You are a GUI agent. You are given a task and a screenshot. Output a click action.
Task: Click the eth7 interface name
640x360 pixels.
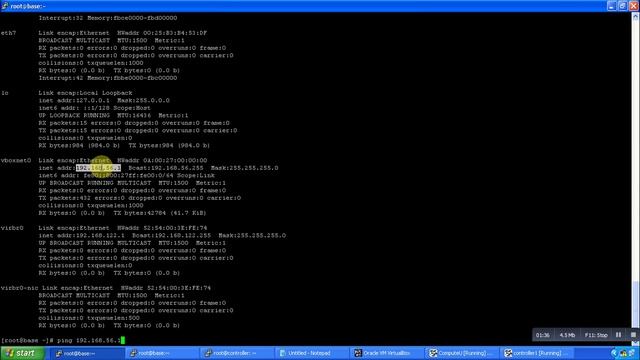point(9,33)
